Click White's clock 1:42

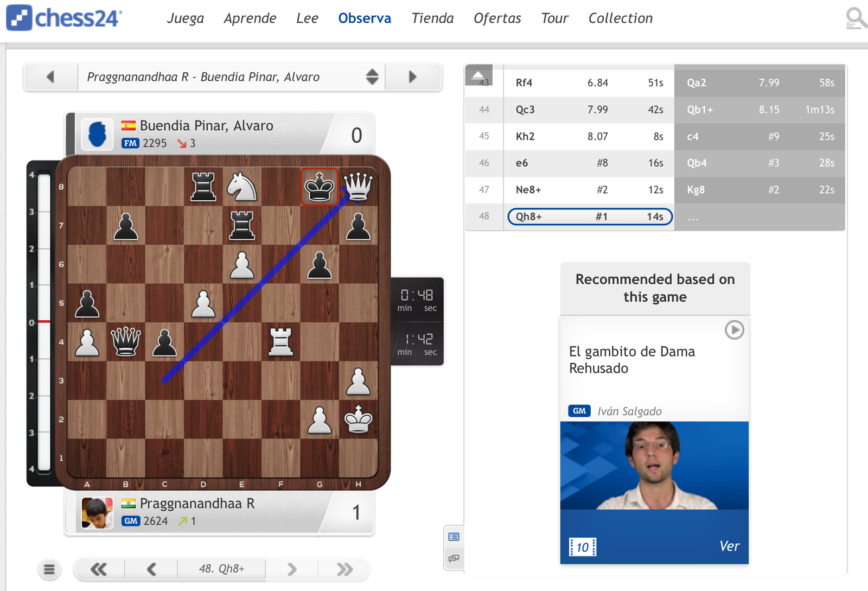click(417, 344)
